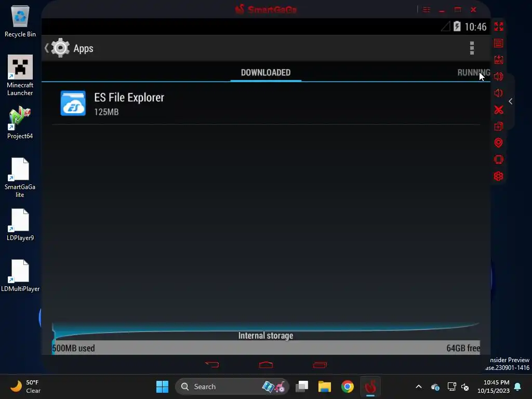Viewport: 532px width, 399px height.
Task: Click the SmartGaGa taskbar icon
Action: (x=370, y=387)
